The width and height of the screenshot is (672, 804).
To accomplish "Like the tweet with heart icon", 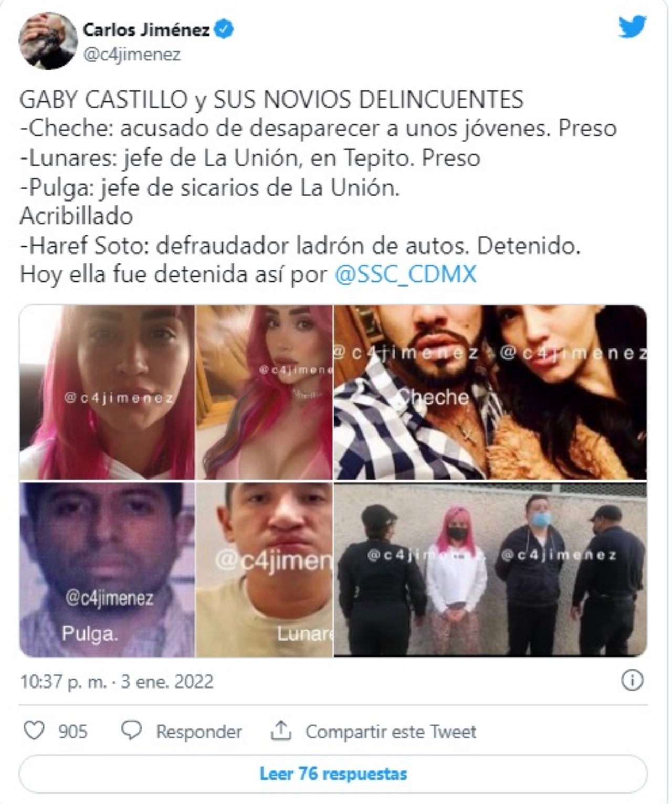I will pyautogui.click(x=35, y=731).
